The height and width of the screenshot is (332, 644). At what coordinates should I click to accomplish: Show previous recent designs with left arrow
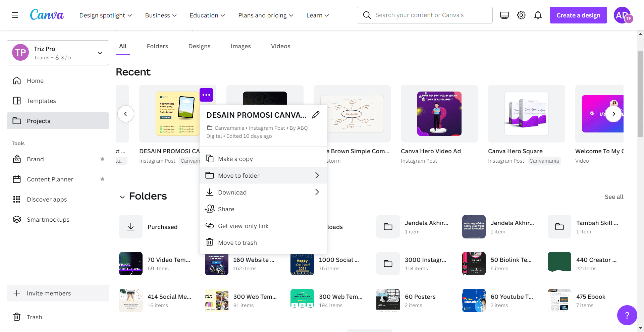[126, 114]
